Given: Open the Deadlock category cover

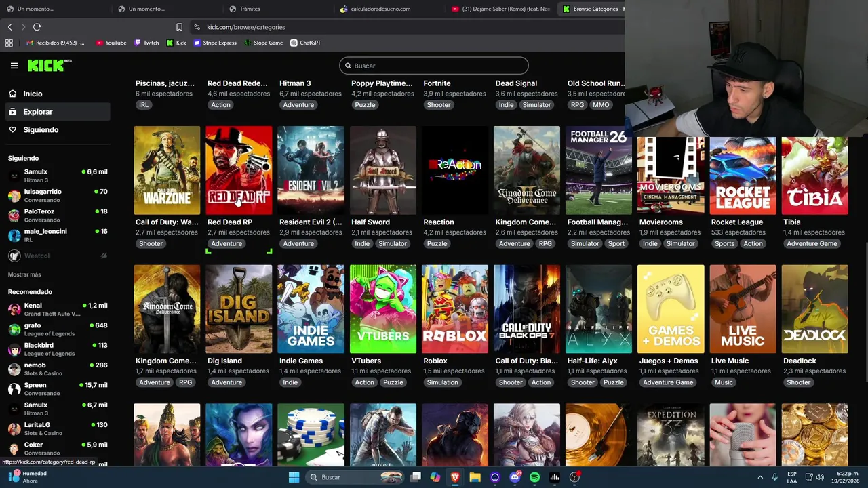Looking at the screenshot, I should pos(814,309).
